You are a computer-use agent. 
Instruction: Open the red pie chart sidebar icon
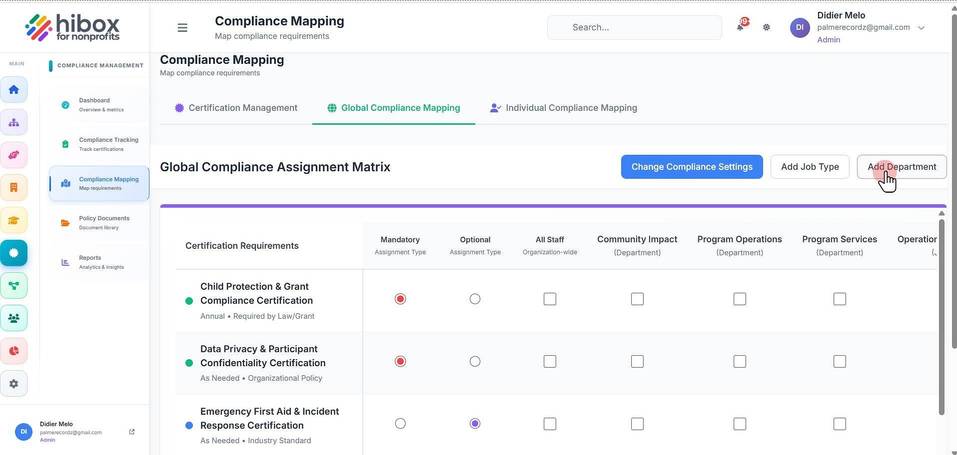(13, 351)
